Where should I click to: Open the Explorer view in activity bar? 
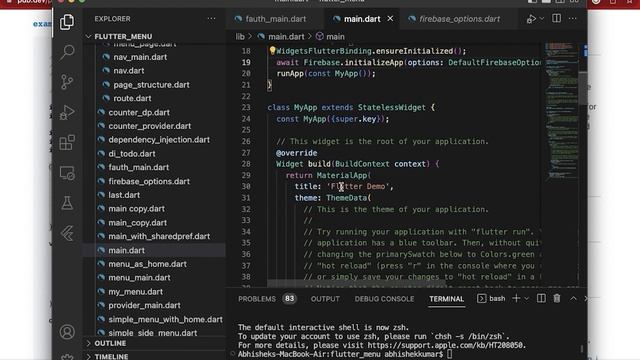[x=67, y=22]
